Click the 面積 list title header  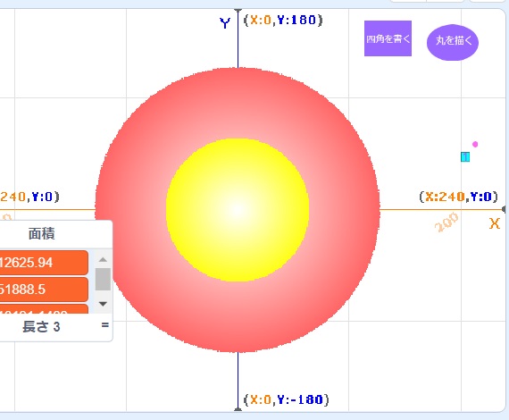42,233
